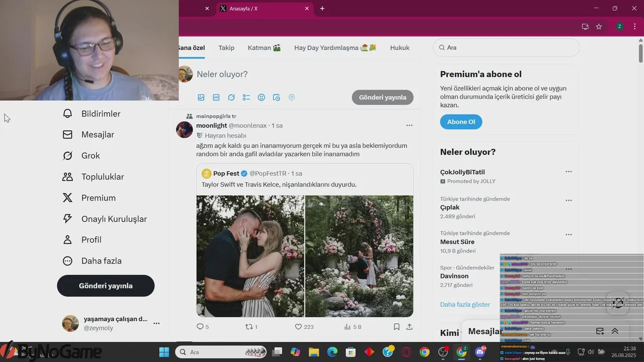This screenshot has height=362, width=644.
Task: Open the Chrome profile Z avatar
Action: point(619,27)
